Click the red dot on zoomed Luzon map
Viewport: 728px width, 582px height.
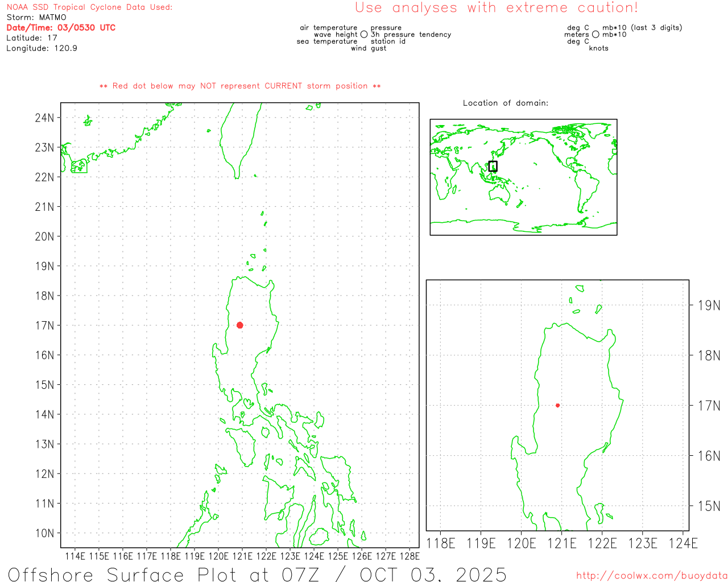coord(557,405)
